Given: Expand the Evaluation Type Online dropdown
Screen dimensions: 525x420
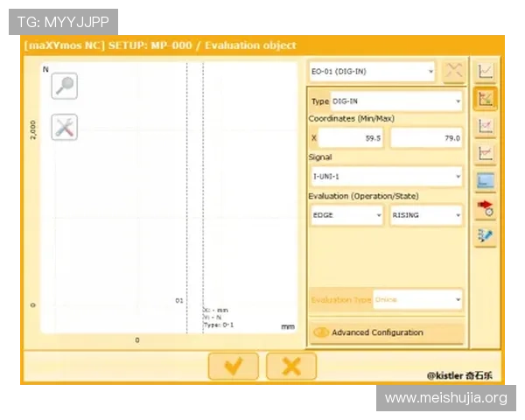Looking at the screenshot, I should [417, 300].
